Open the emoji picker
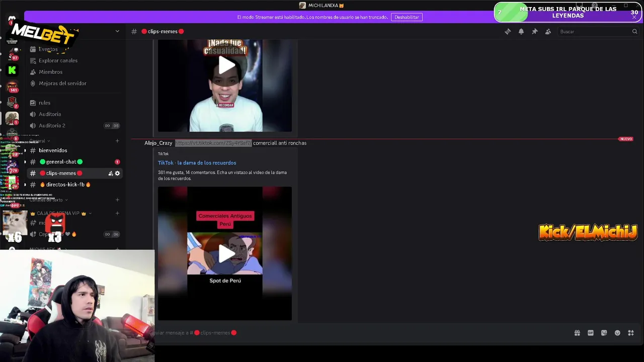 [x=617, y=333]
